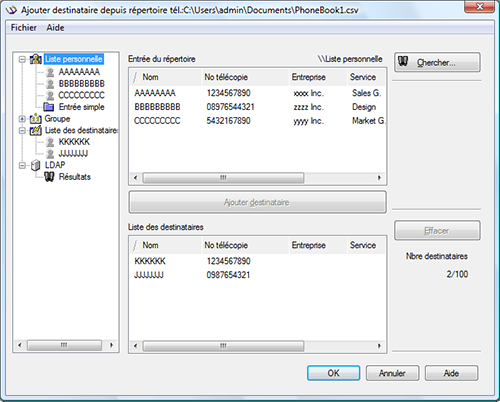Click the 'Market G.' service cell
The image size is (500, 402).
(x=368, y=121)
